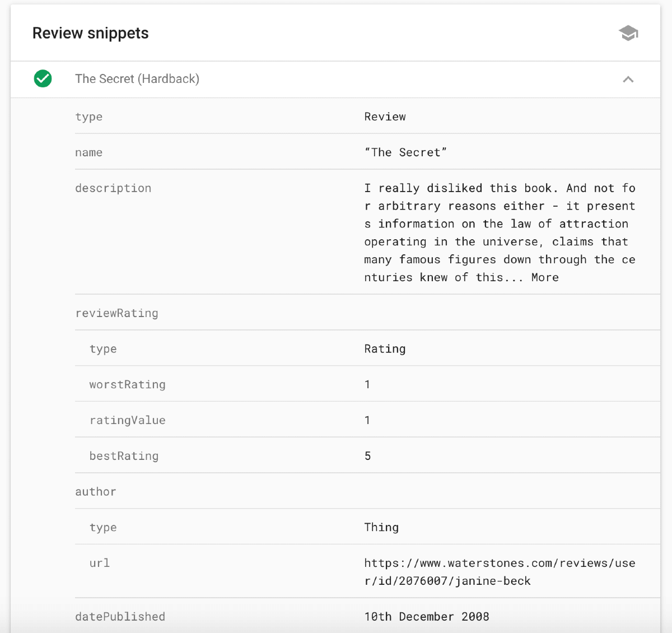Click the Review snippets heading
The image size is (672, 633).
(91, 33)
